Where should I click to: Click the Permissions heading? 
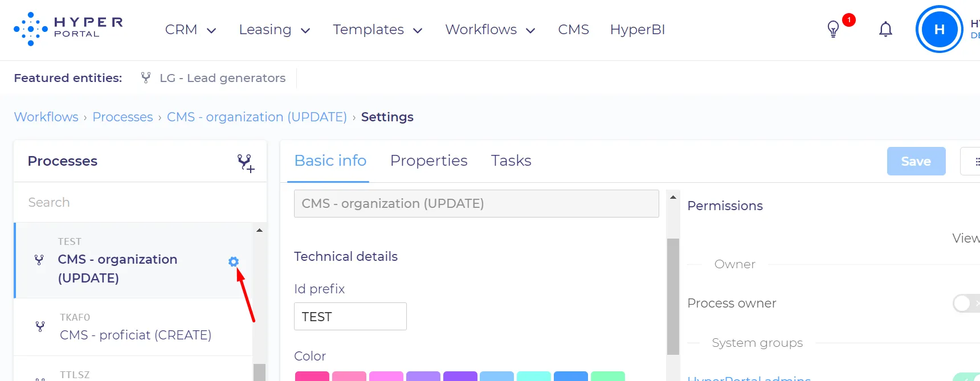click(725, 206)
